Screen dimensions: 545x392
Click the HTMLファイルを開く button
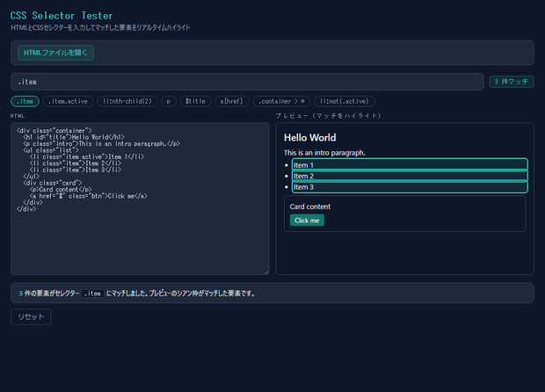pos(55,53)
